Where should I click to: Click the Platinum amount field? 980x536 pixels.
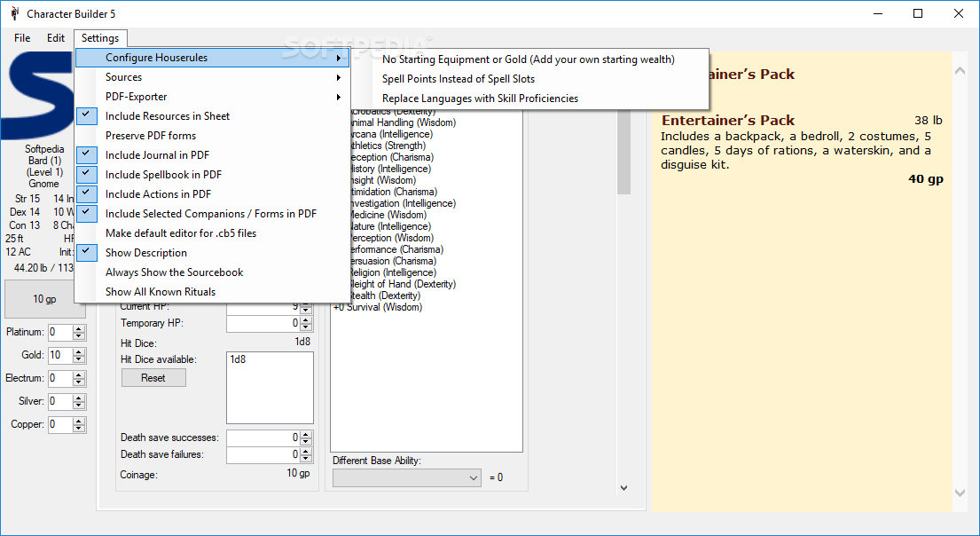click(x=60, y=332)
